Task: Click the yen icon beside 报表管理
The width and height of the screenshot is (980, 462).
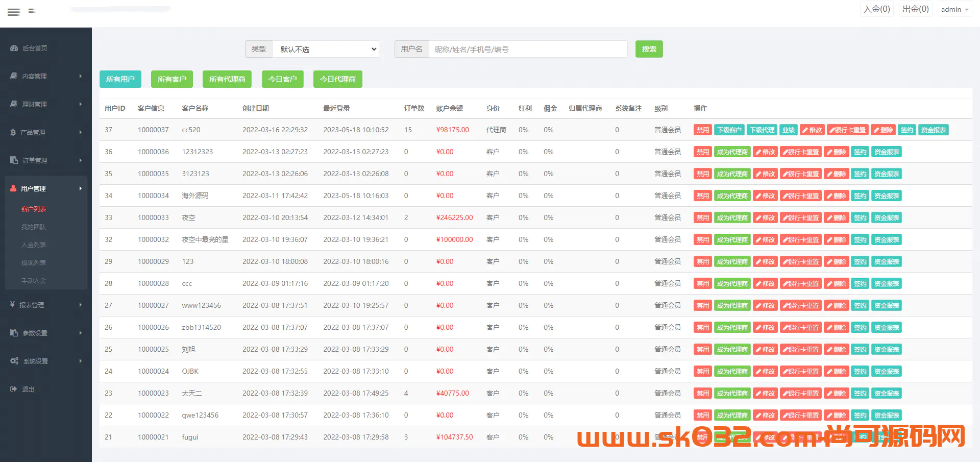Action: pyautogui.click(x=12, y=305)
